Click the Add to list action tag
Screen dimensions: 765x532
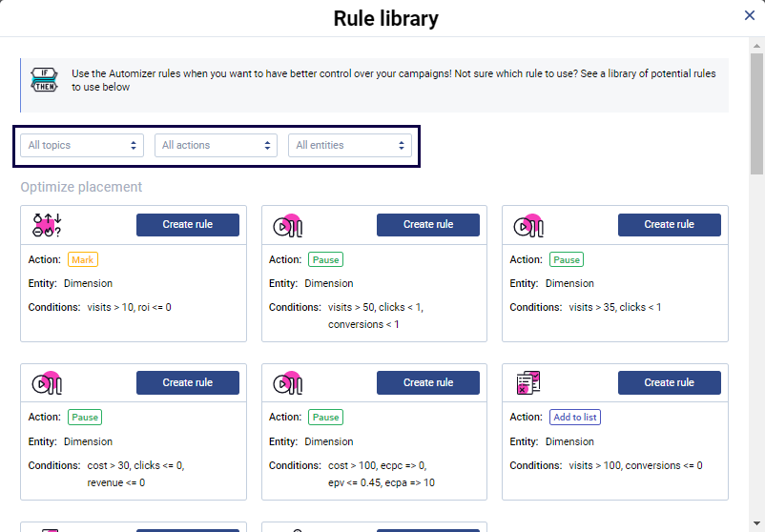(575, 418)
